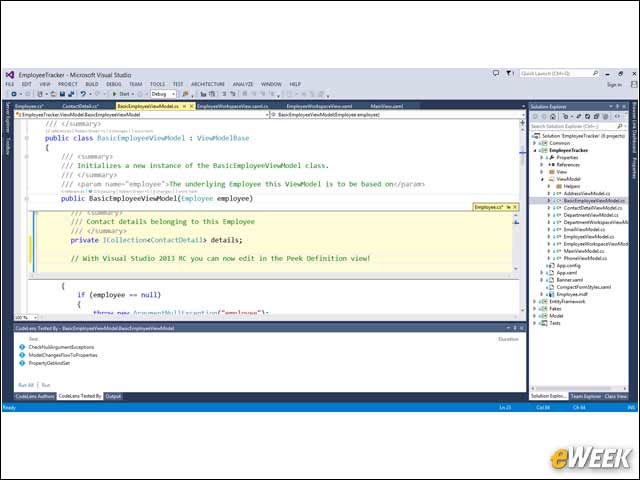Click Solution Explorer Sync with Active Document icon
This screenshot has height=480, width=640.
(578, 116)
